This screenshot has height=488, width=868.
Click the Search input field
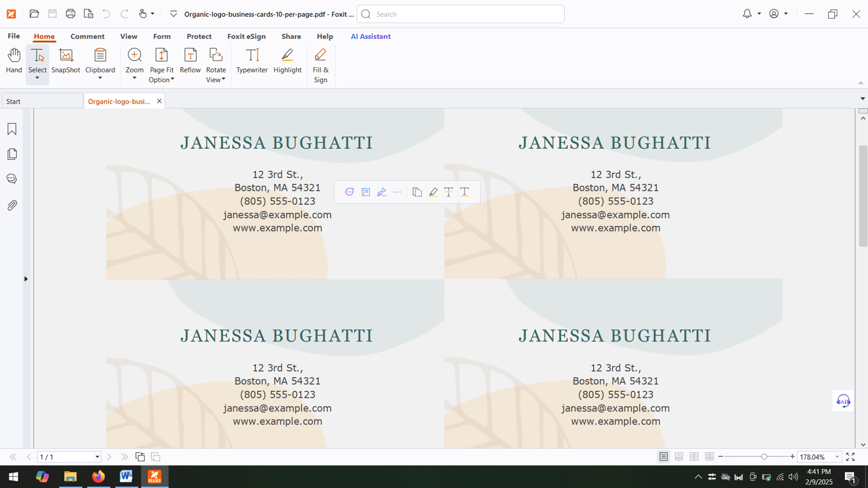pyautogui.click(x=461, y=14)
